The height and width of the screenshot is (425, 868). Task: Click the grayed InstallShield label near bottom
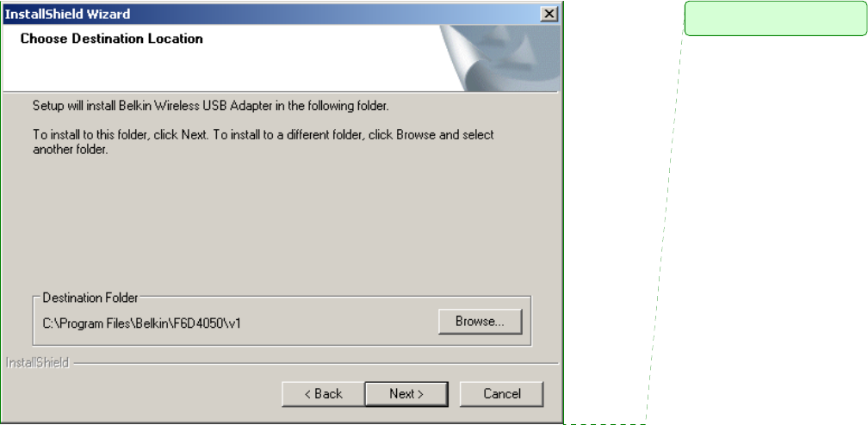[x=37, y=363]
